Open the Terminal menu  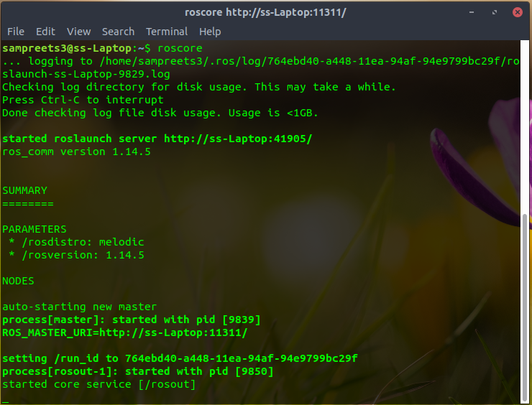point(167,32)
